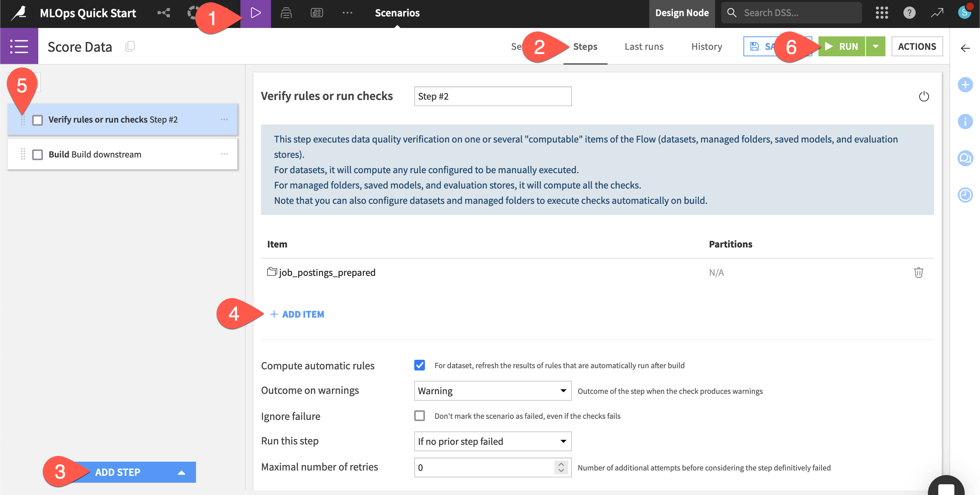Viewport: 980px width, 495px height.
Task: Open the Dashboards icon in the top bar
Action: coord(316,13)
